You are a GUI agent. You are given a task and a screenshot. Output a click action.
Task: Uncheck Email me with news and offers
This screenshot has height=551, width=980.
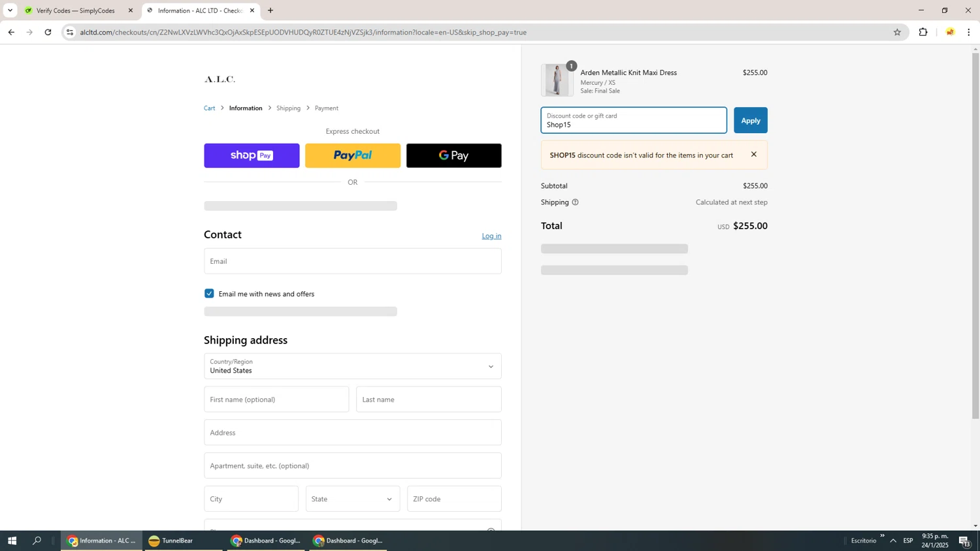tap(209, 294)
